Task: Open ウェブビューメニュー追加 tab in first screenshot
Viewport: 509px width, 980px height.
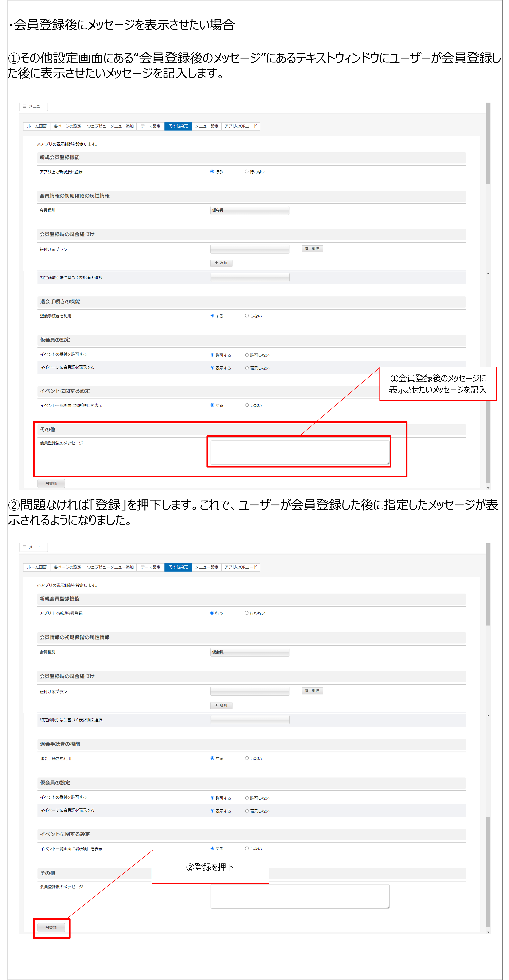Action: pyautogui.click(x=110, y=126)
